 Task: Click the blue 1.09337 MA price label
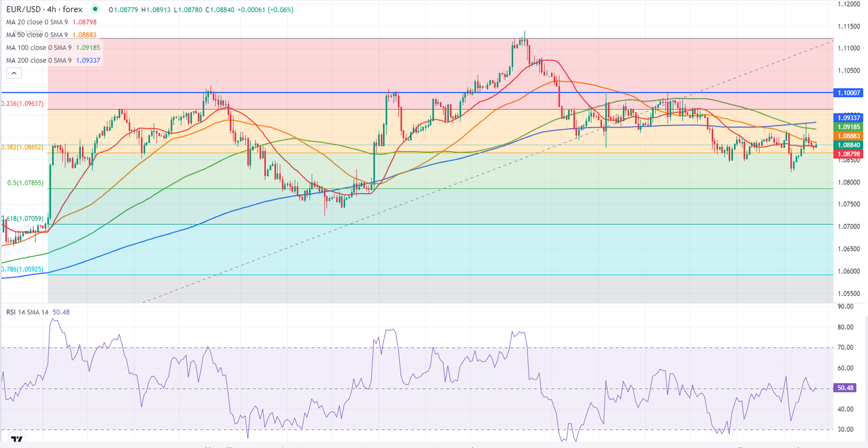tap(848, 118)
